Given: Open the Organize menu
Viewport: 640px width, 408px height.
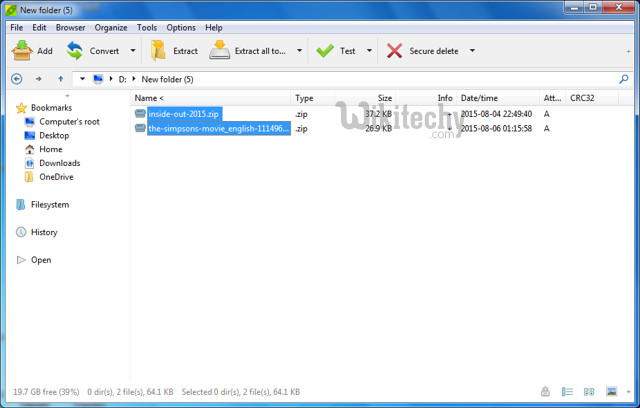Looking at the screenshot, I should pyautogui.click(x=111, y=28).
